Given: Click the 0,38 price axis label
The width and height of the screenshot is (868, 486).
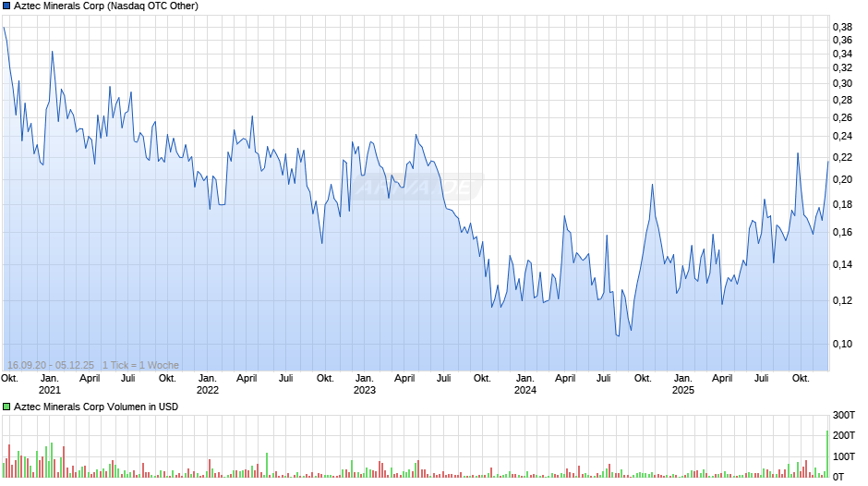Looking at the screenshot, I should [842, 27].
